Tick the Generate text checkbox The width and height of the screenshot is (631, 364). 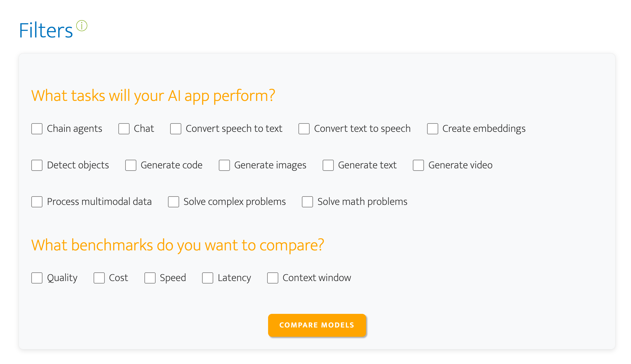tap(328, 165)
